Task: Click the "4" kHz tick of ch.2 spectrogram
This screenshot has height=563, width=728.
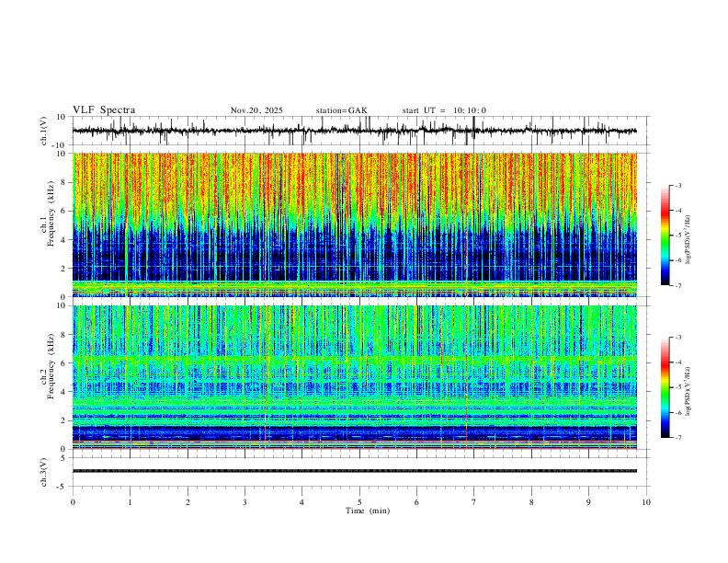Action: tap(63, 392)
